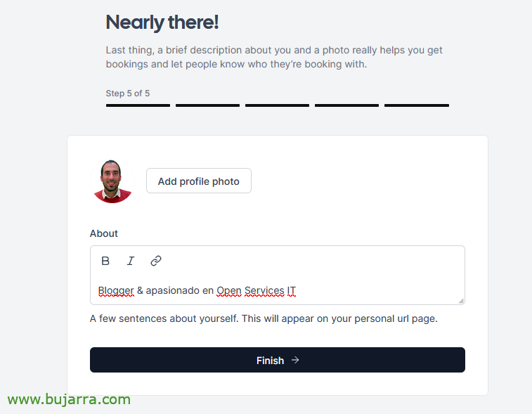Select the fifth step progress bar segment
Viewport: 532px width, 414px height.
coord(417,105)
